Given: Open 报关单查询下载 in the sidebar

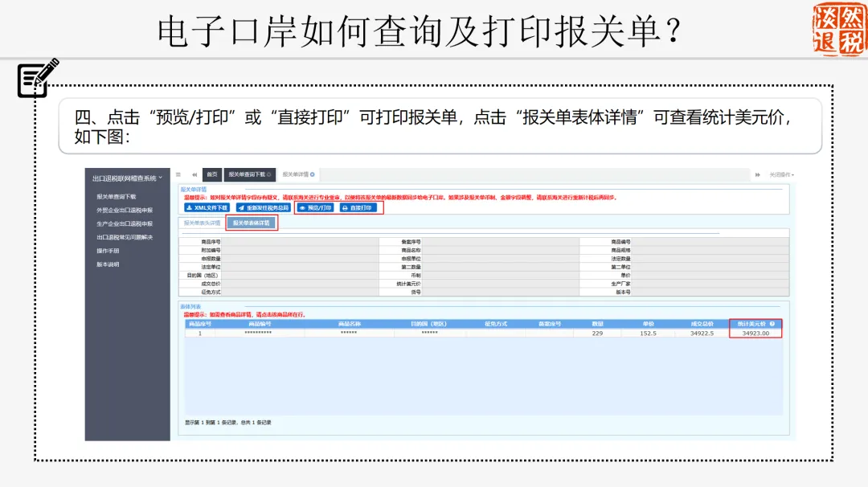Looking at the screenshot, I should tap(117, 196).
